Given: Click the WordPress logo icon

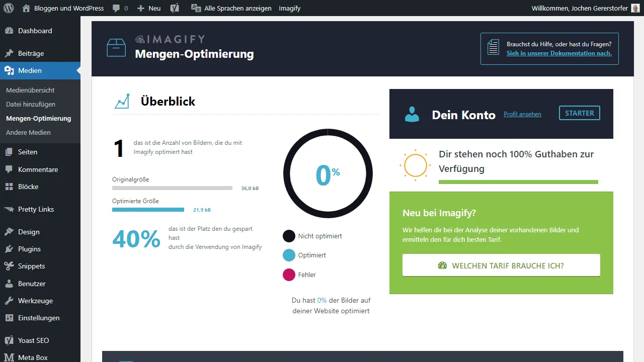Looking at the screenshot, I should (9, 8).
